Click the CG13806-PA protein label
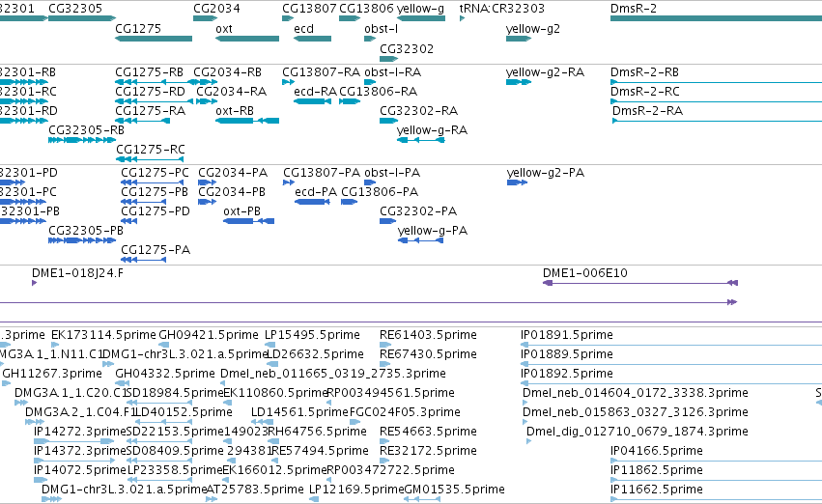This screenshot has width=822, height=504. pyautogui.click(x=380, y=192)
